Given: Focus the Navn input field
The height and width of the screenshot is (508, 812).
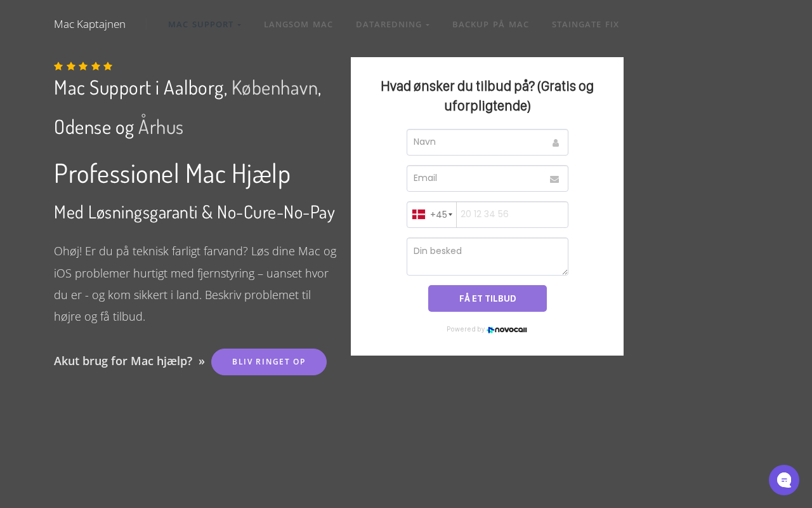Looking at the screenshot, I should tap(479, 142).
